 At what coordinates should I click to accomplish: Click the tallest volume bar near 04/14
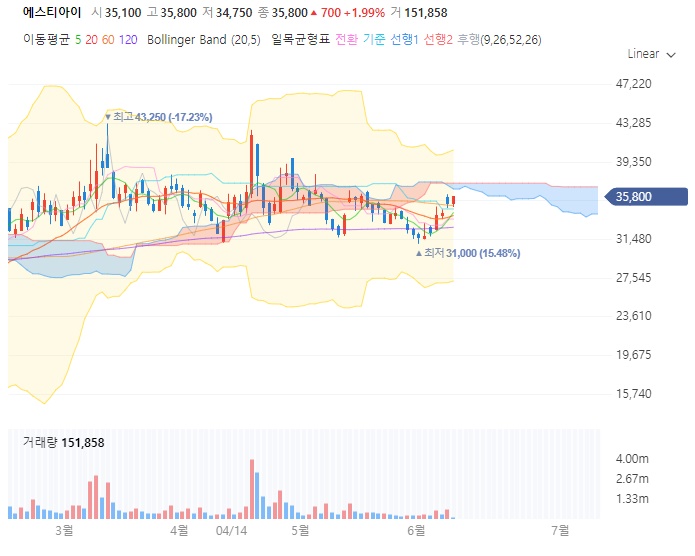point(252,489)
